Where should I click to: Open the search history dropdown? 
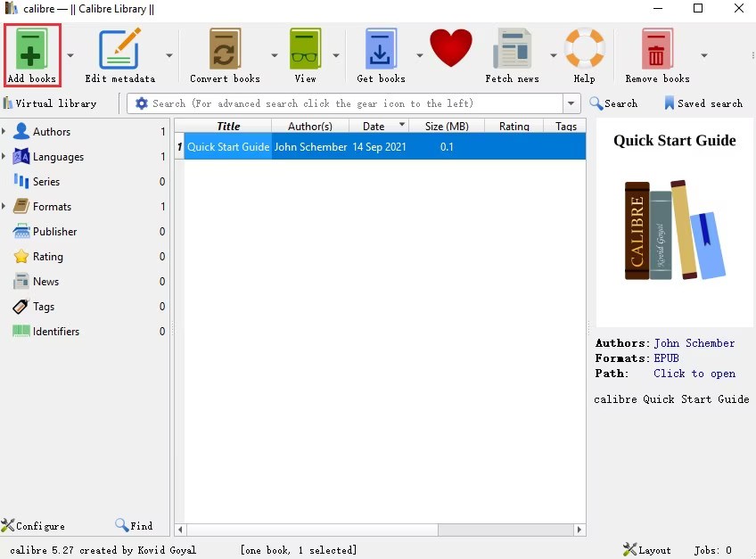click(571, 103)
